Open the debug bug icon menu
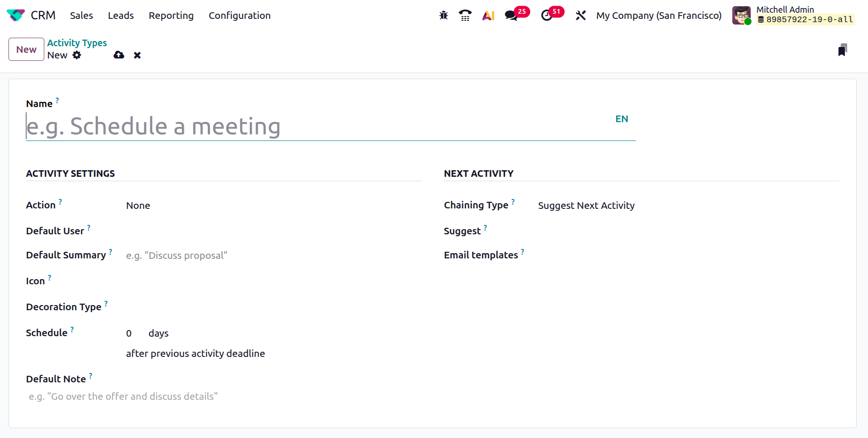 point(443,16)
